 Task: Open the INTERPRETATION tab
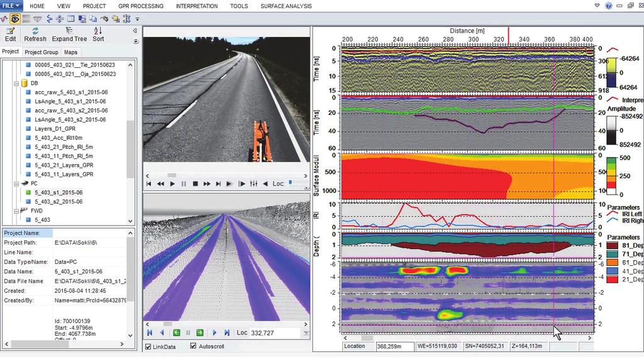tap(197, 6)
